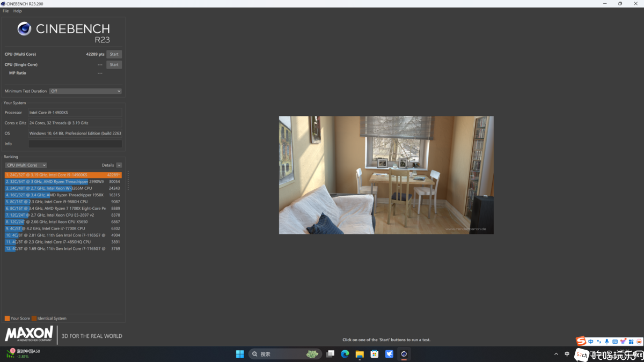Select ranking row 3 Intel Xeon W-3265M
The image size is (644, 362).
63,188
